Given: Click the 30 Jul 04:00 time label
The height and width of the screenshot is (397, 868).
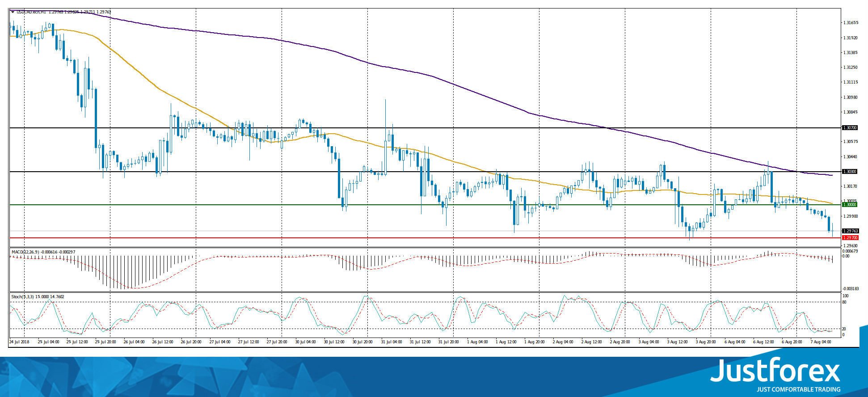Looking at the screenshot, I should [x=306, y=342].
